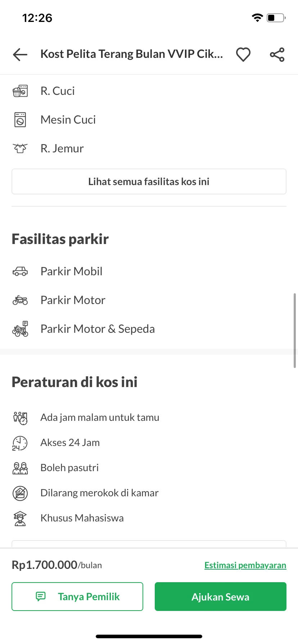The image size is (298, 644).
Task: Tap the R. Cuci laundry room icon
Action: point(20,91)
